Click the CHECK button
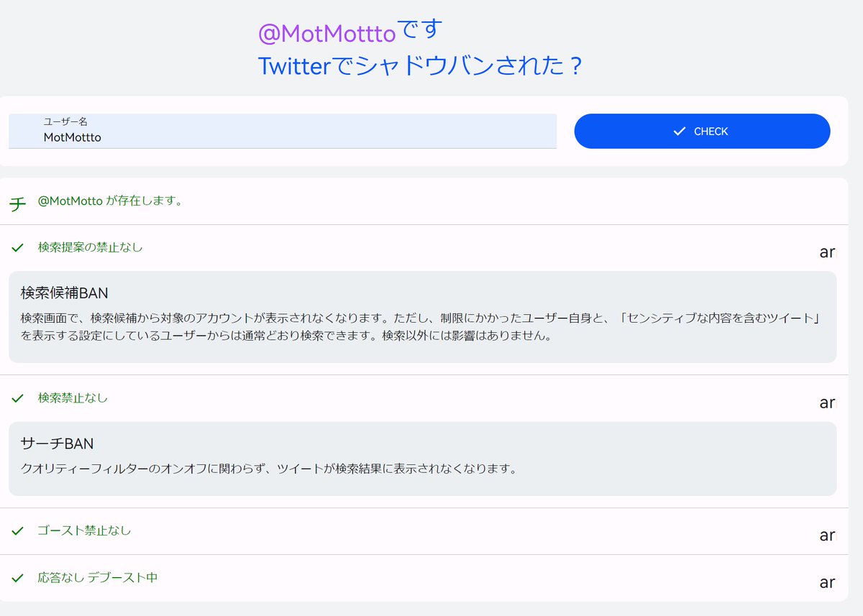This screenshot has width=863, height=616. tap(702, 131)
